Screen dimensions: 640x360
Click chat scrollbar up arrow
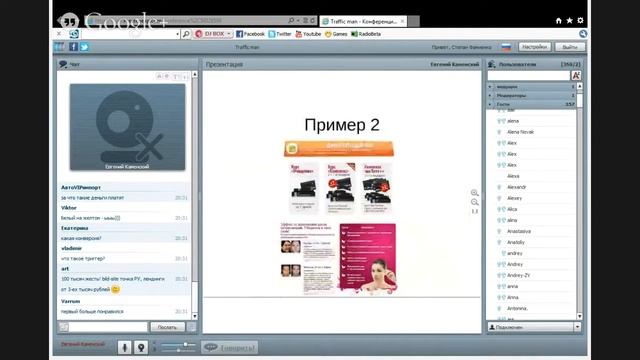[x=195, y=75]
